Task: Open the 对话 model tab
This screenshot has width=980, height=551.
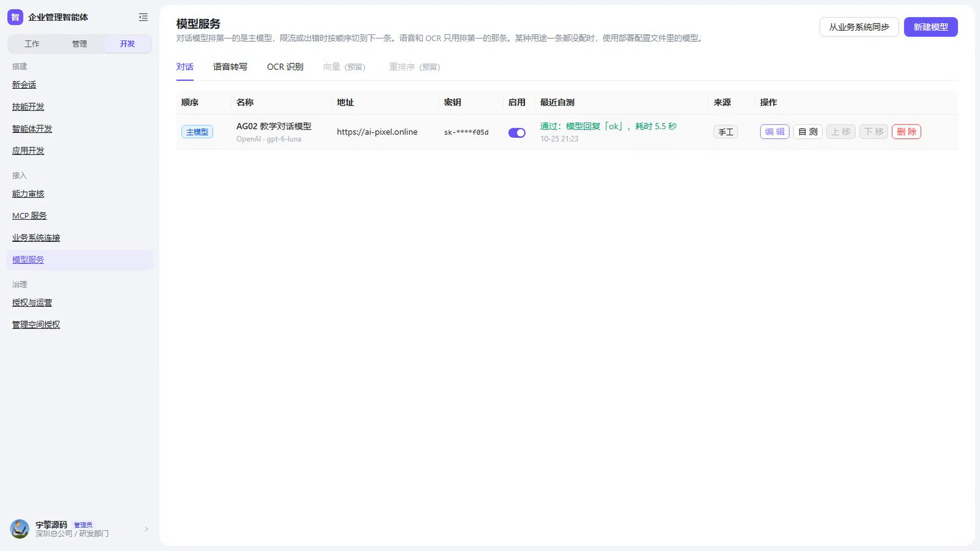Action: coord(185,67)
